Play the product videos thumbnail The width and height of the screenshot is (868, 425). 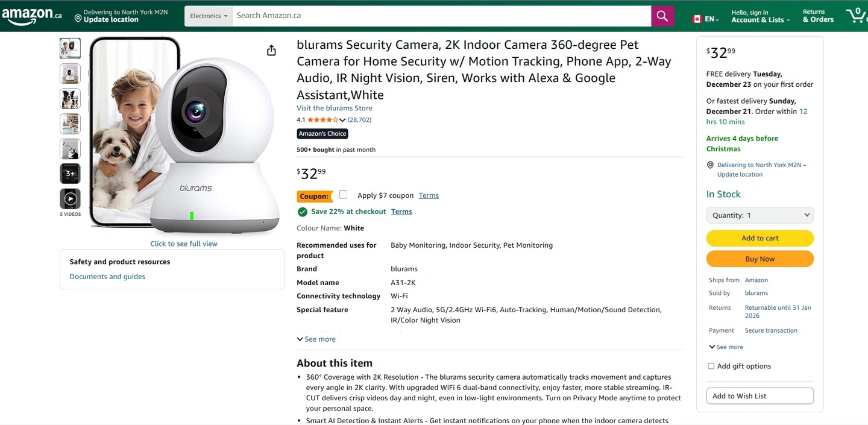(x=70, y=199)
